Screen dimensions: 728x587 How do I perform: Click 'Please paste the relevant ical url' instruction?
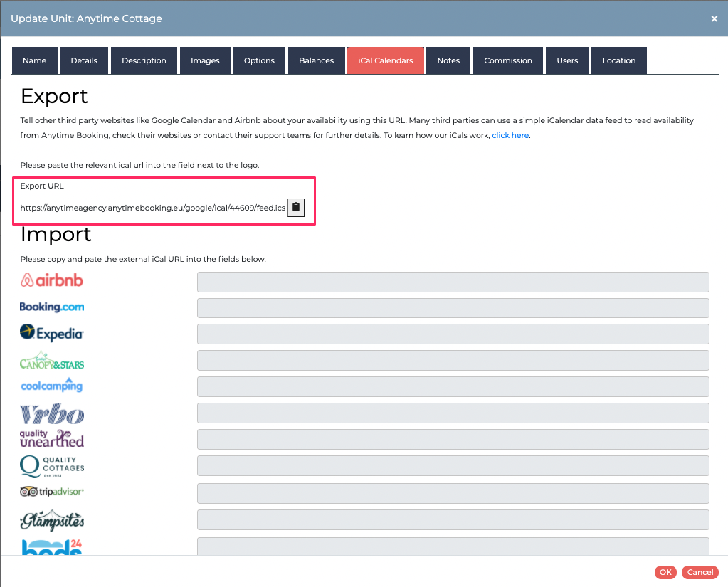139,165
